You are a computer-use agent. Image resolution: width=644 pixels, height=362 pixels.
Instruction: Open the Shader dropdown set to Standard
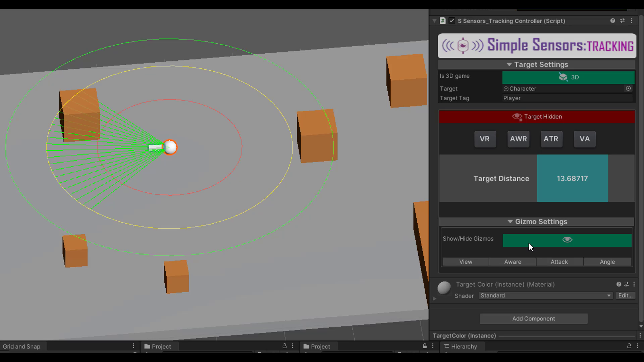[546, 296]
